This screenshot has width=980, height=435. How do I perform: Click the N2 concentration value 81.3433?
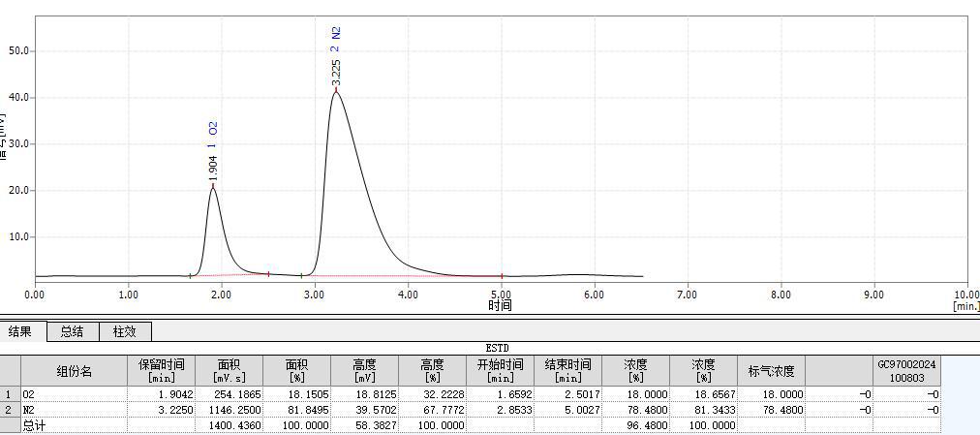tap(704, 410)
